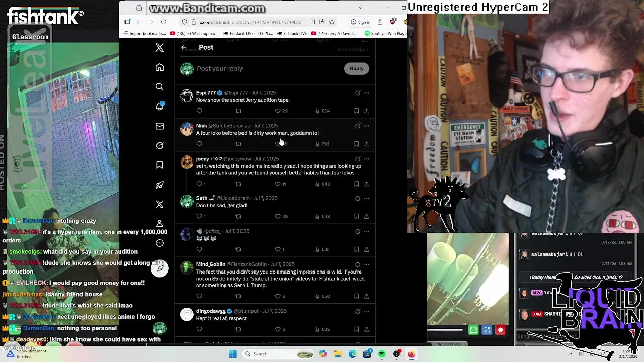Open the rocket icon in X sidebar
Image resolution: width=644 pixels, height=362 pixels.
click(159, 185)
